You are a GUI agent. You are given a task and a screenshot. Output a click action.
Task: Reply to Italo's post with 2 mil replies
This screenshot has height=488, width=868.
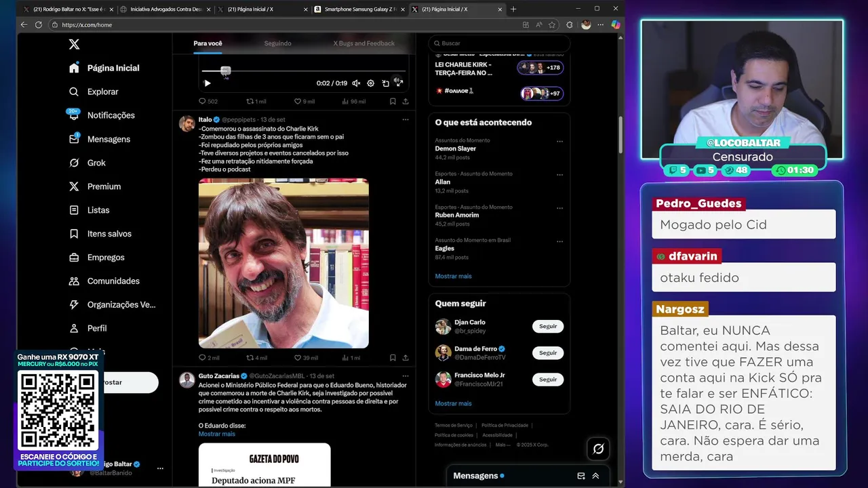click(x=208, y=358)
